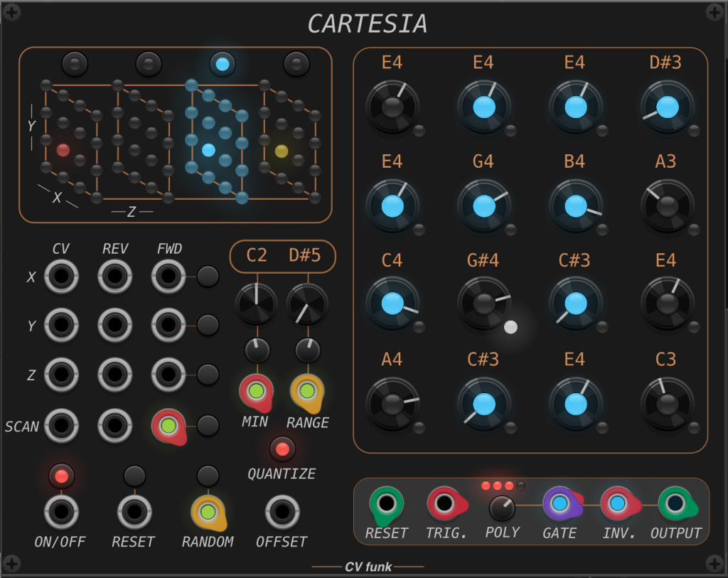728x578 pixels.
Task: Push the RANDOM button above its jack
Action: pyautogui.click(x=208, y=476)
